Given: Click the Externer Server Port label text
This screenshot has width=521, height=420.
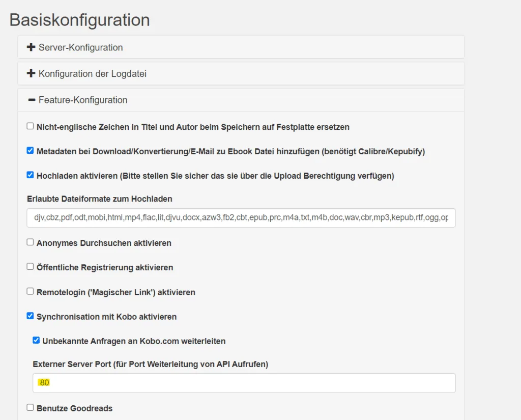Looking at the screenshot, I should [x=151, y=364].
